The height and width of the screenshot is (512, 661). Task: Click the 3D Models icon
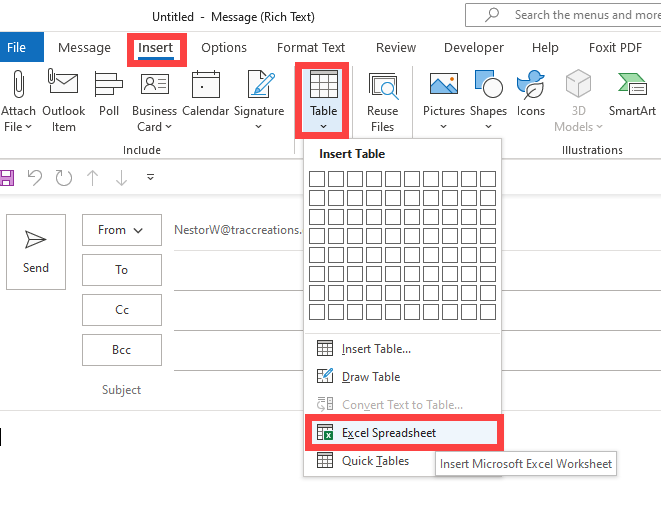coord(578,83)
